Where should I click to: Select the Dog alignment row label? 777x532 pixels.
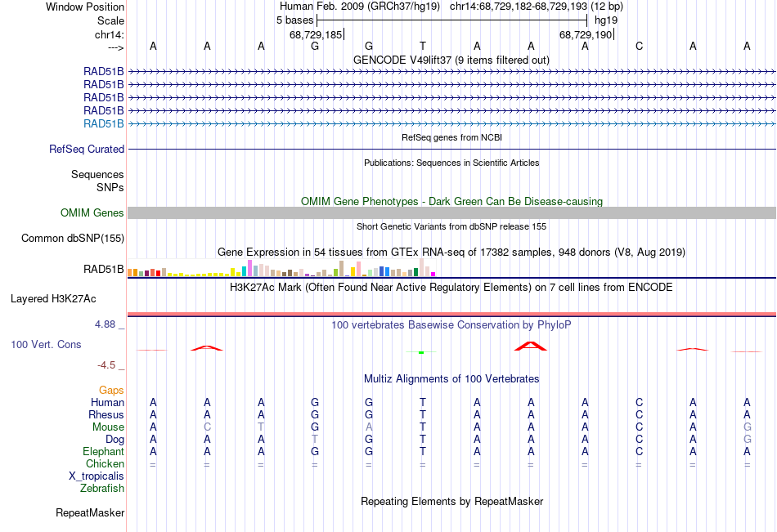point(115,440)
